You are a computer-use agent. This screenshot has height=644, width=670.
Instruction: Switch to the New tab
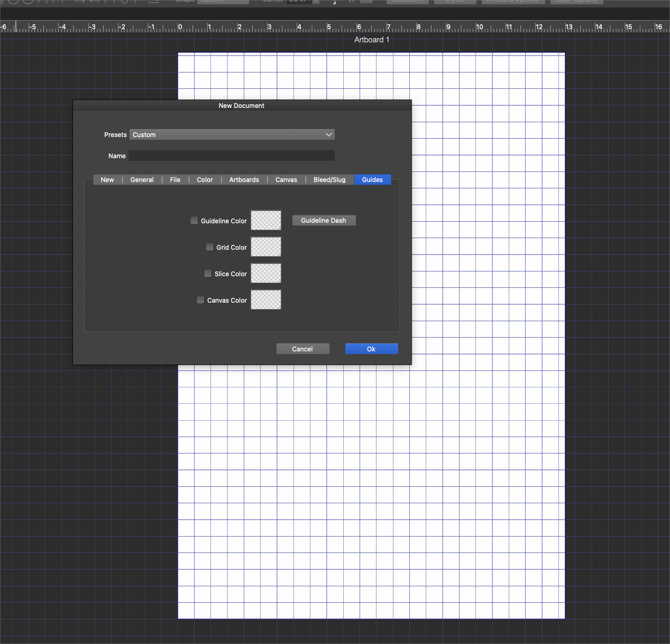(107, 180)
